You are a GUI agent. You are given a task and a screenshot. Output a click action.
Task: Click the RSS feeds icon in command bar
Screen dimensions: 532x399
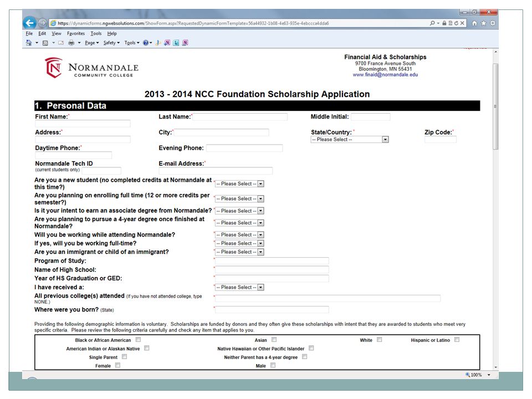pos(45,43)
